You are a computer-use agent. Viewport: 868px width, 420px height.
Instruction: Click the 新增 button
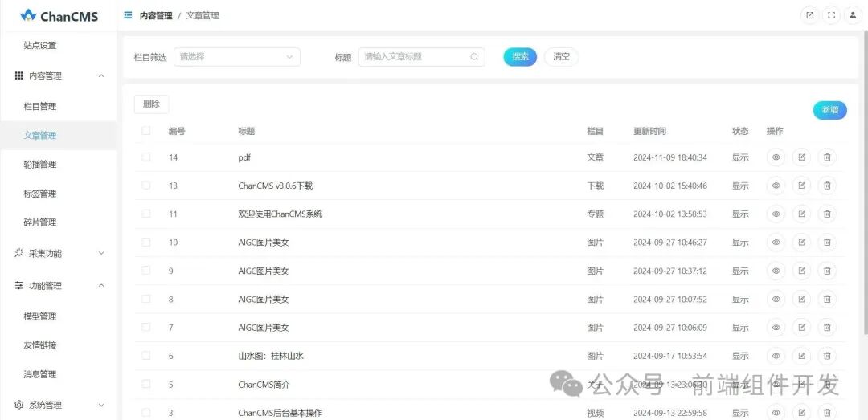coord(829,110)
